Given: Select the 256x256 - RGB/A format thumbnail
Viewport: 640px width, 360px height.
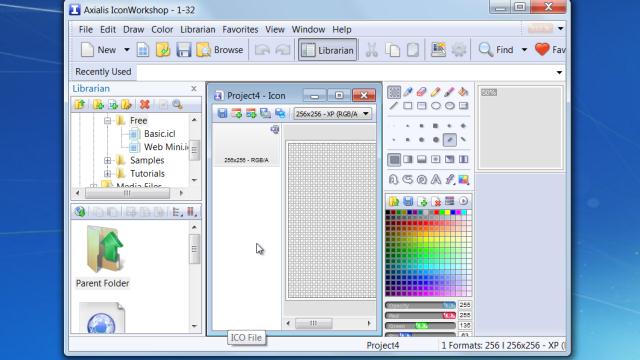Looking at the screenshot, I should point(247,145).
